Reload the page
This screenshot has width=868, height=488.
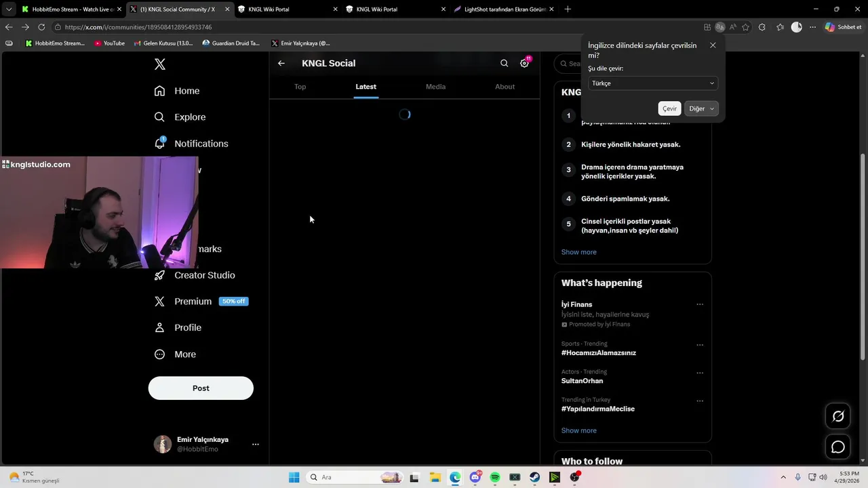(x=41, y=27)
